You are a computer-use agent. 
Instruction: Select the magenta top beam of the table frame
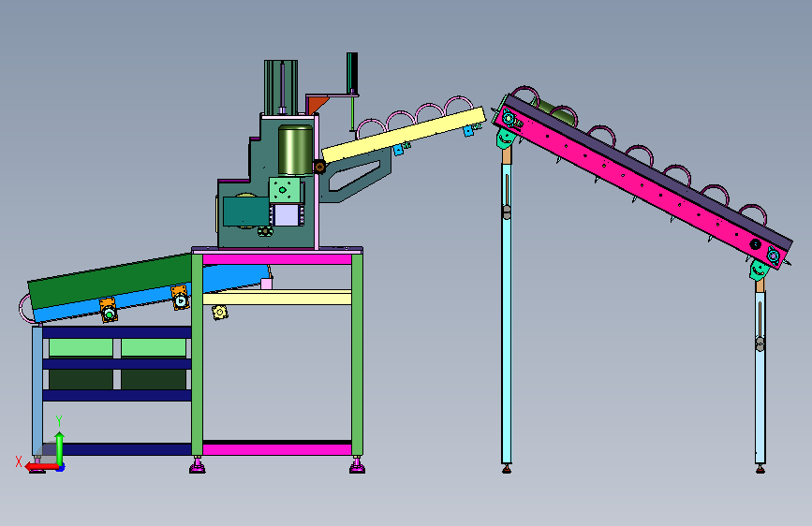pos(277,259)
